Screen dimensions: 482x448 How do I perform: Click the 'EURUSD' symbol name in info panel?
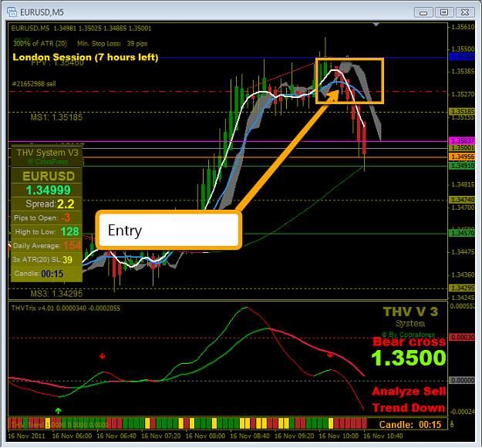pos(49,176)
